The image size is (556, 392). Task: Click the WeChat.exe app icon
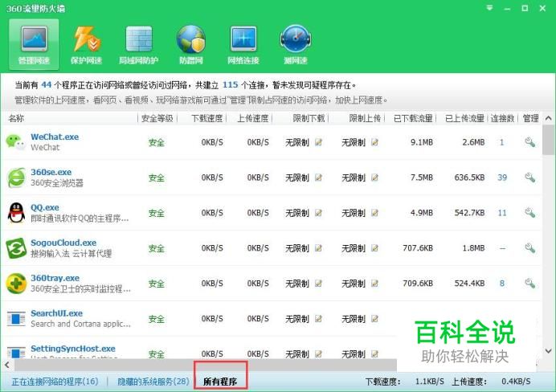(15, 142)
